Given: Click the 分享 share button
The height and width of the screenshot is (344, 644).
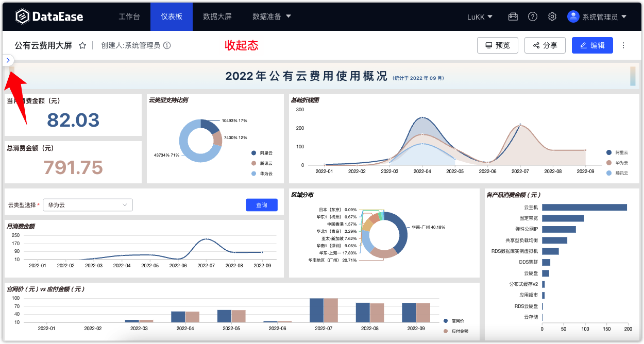Looking at the screenshot, I should click(545, 45).
